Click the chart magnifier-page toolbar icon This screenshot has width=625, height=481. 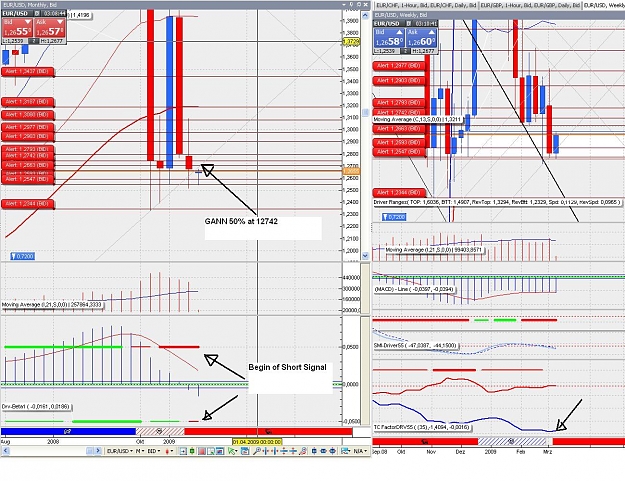click(211, 451)
